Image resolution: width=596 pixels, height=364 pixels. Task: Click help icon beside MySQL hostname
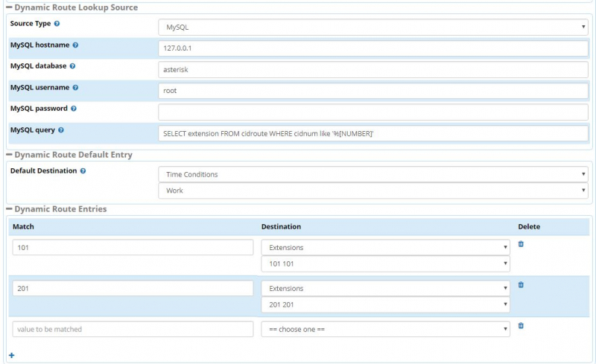75,45
